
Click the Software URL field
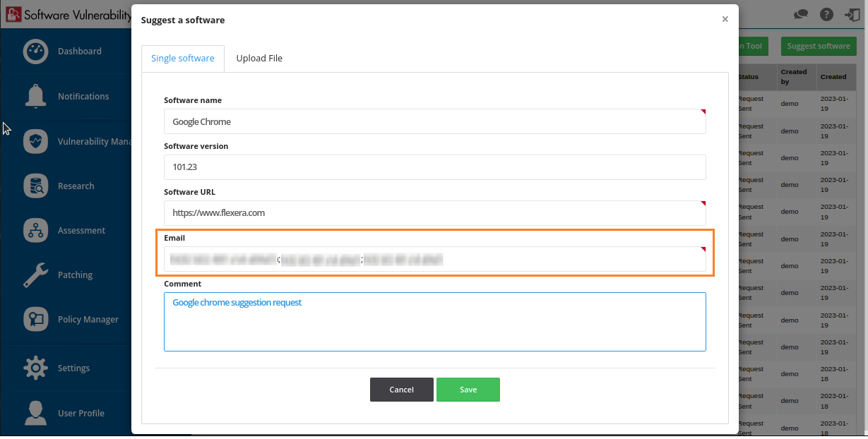pos(435,212)
